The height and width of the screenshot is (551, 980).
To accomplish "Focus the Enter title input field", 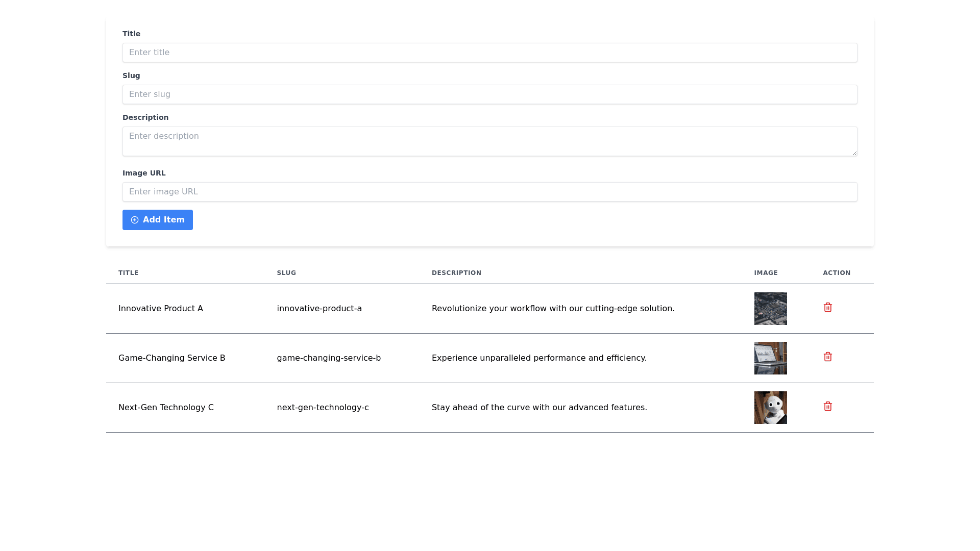I will [x=489, y=53].
